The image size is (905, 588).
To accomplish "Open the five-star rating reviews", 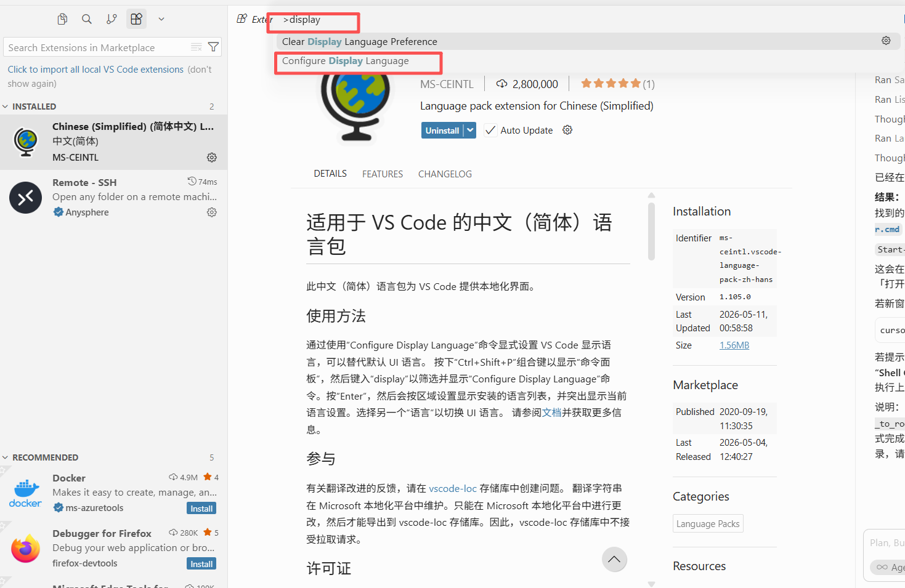I will click(617, 84).
